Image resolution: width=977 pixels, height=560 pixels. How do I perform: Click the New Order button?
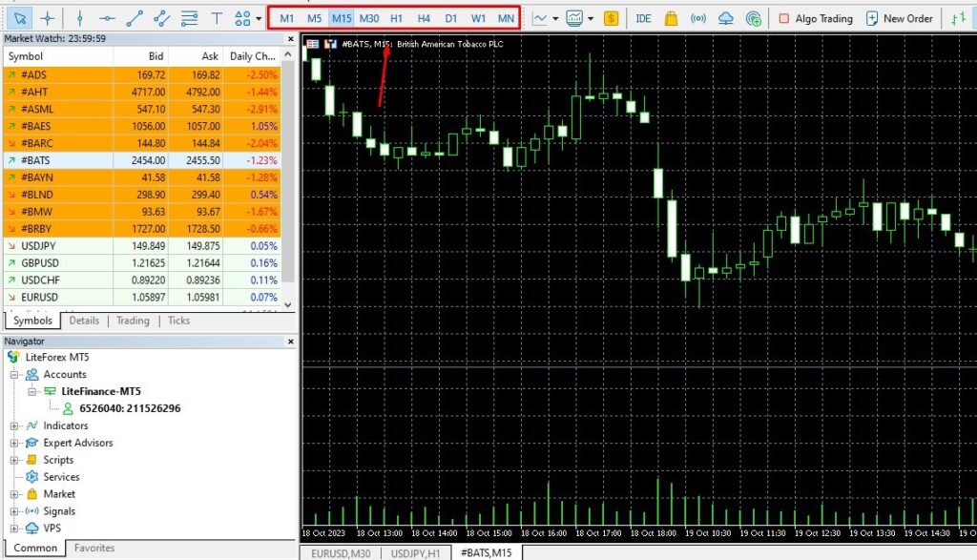click(899, 18)
